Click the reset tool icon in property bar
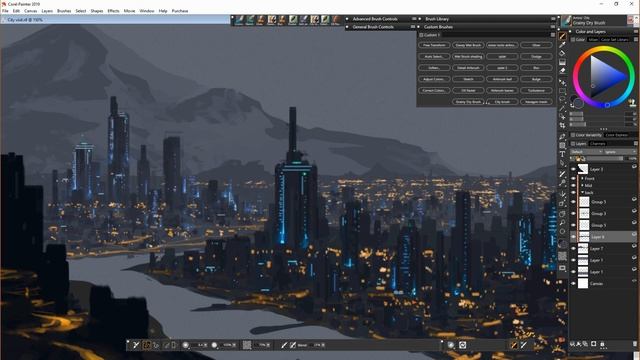 pos(136,345)
